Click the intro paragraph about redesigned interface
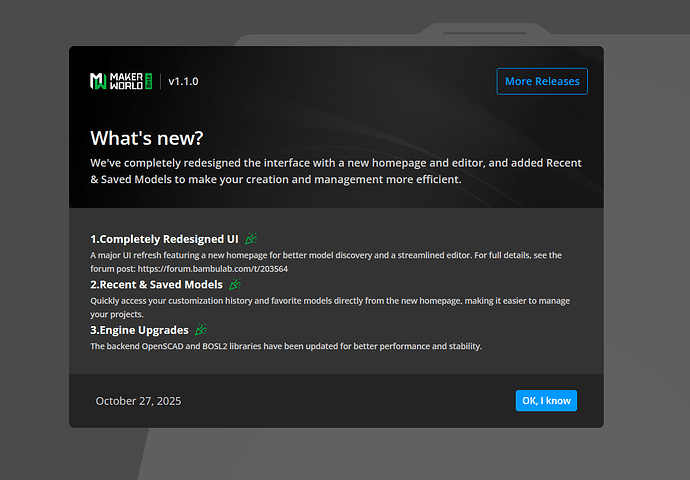 (x=336, y=171)
